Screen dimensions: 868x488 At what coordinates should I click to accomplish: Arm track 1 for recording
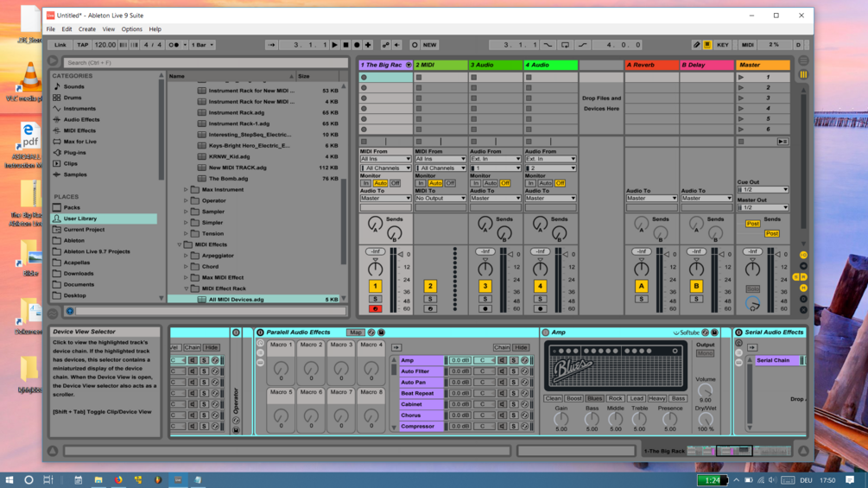point(375,308)
